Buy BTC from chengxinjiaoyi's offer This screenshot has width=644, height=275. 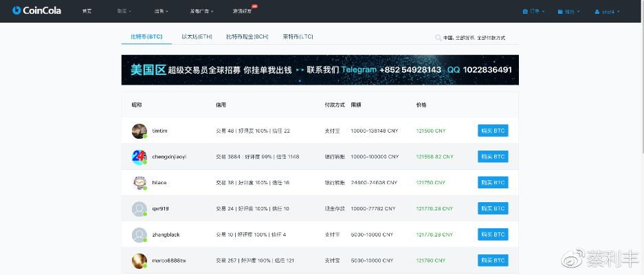tap(493, 157)
